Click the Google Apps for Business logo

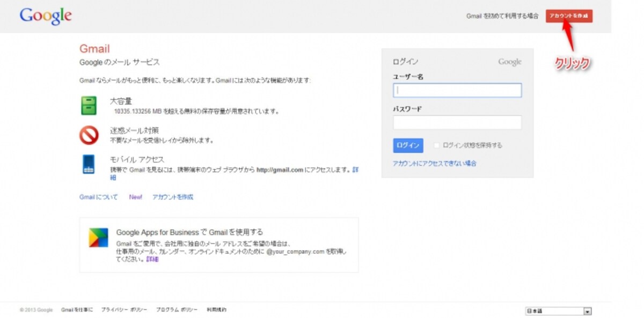98,238
